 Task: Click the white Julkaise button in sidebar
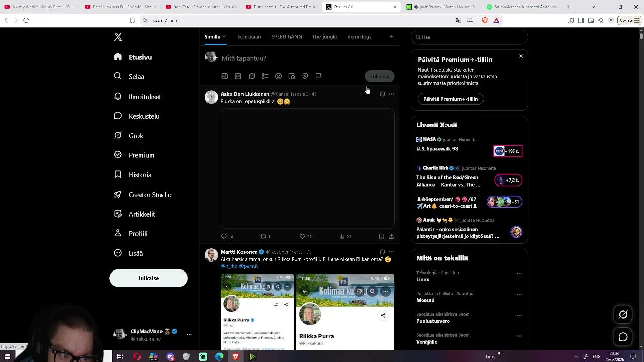coord(148,278)
